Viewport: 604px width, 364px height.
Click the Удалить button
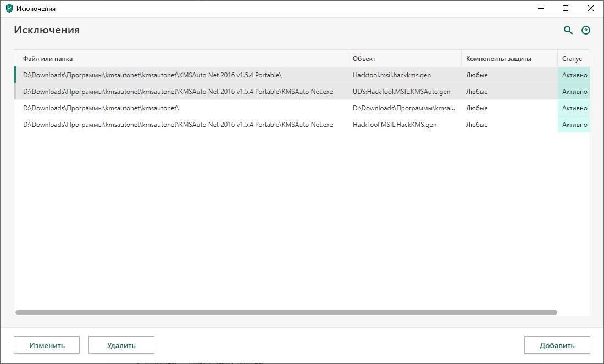(x=121, y=345)
